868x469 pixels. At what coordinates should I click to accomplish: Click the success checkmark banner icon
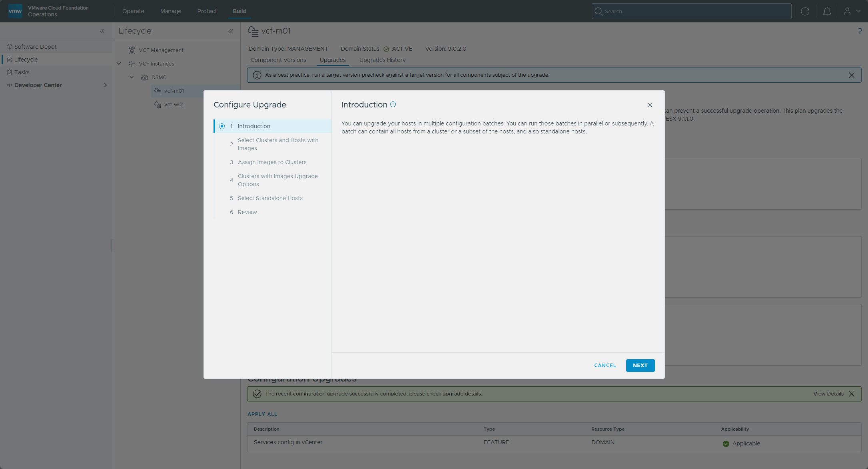(257, 394)
